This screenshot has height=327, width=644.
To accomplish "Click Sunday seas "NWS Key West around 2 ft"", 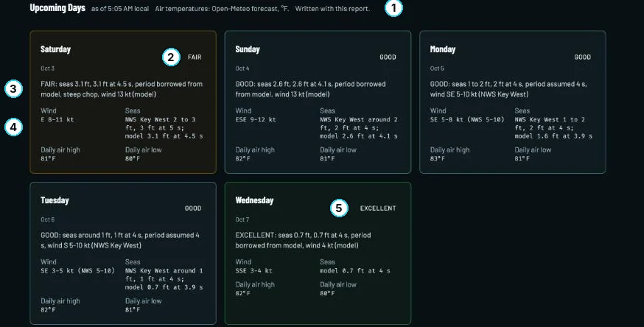I will point(359,127).
